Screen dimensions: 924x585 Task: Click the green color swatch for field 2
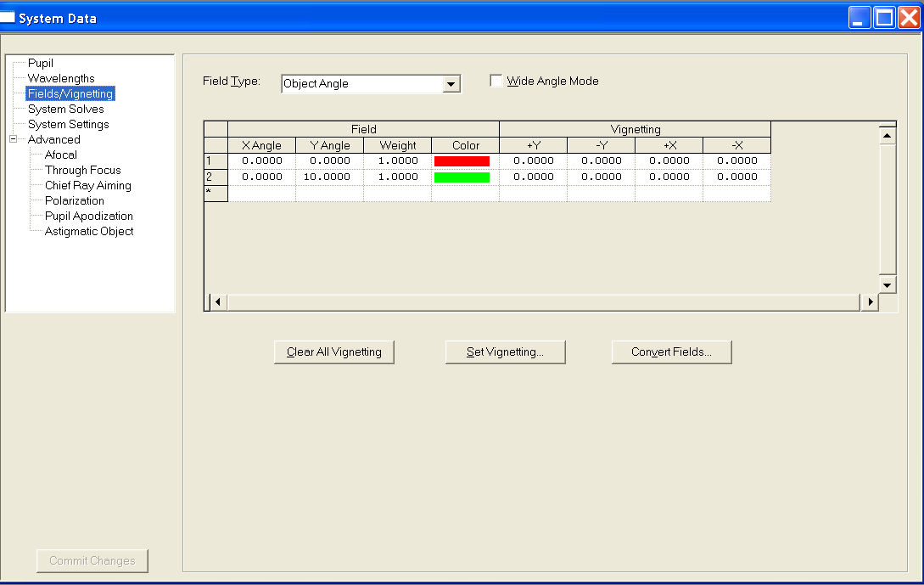tap(462, 177)
